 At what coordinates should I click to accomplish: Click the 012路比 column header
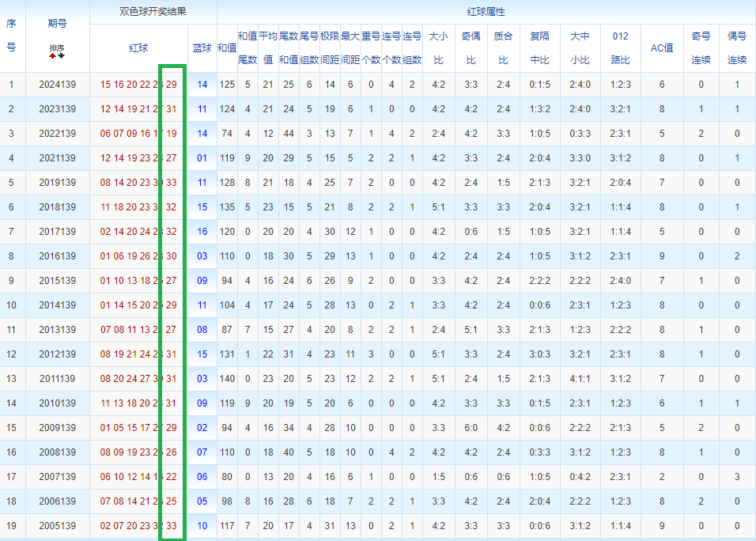621,48
